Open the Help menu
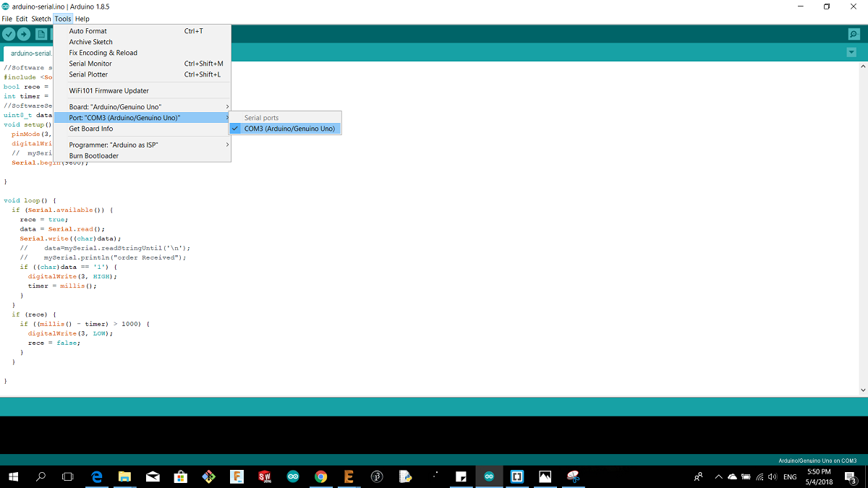 pyautogui.click(x=82, y=19)
